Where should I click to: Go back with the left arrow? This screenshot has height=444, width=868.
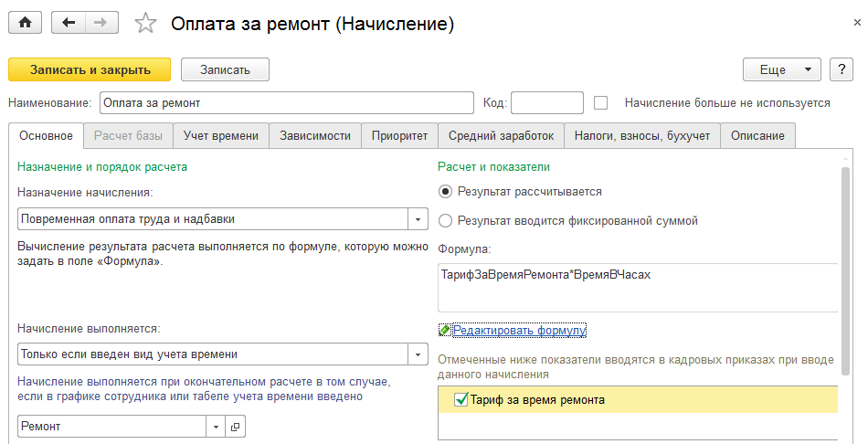69,24
